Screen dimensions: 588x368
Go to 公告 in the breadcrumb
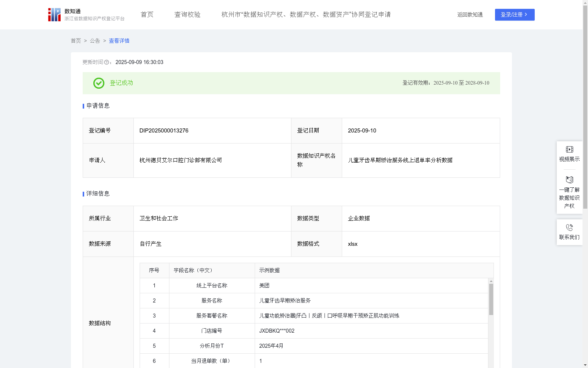coord(95,41)
